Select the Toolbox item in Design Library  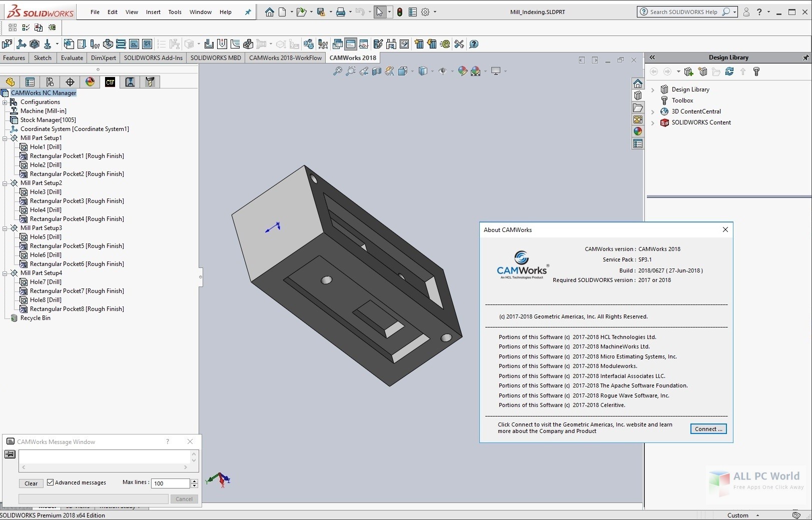click(682, 100)
